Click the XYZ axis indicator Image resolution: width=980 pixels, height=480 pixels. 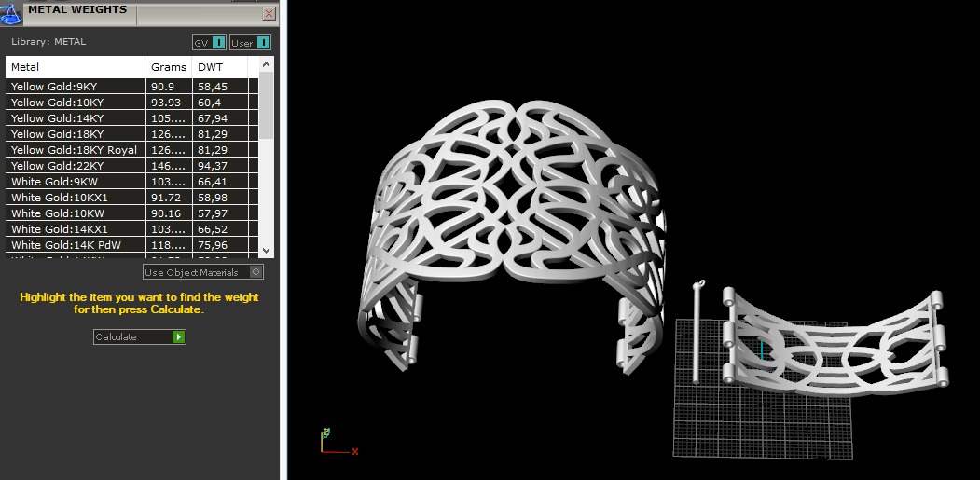click(338, 442)
